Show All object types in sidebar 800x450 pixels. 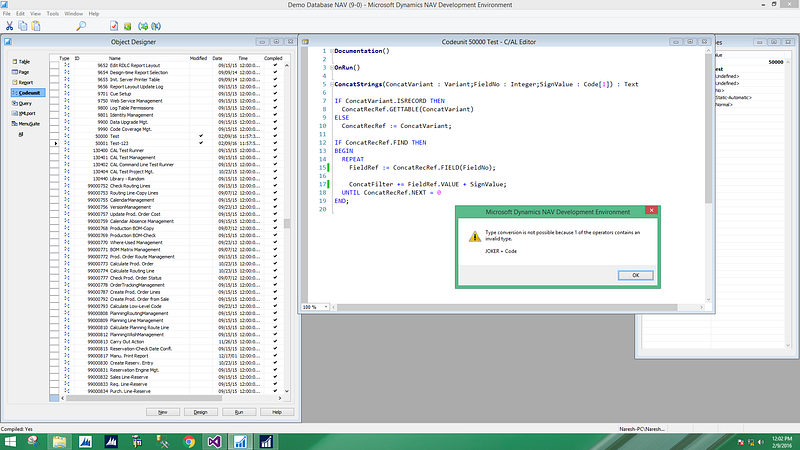pos(20,134)
